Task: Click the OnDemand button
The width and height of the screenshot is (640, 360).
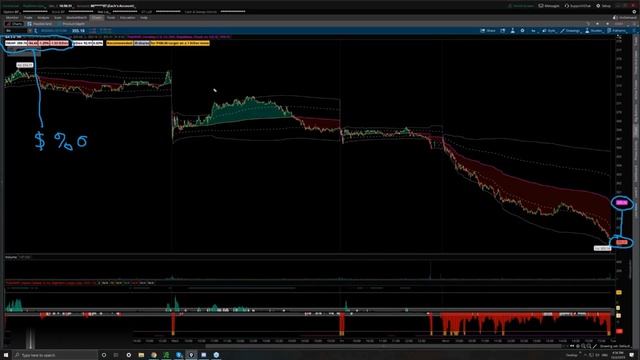Action: pyautogui.click(x=624, y=18)
